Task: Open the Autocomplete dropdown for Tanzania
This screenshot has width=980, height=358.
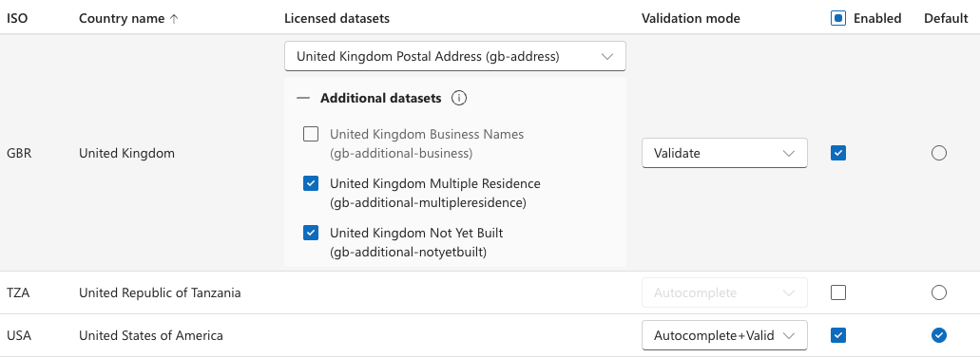Action: tap(724, 292)
